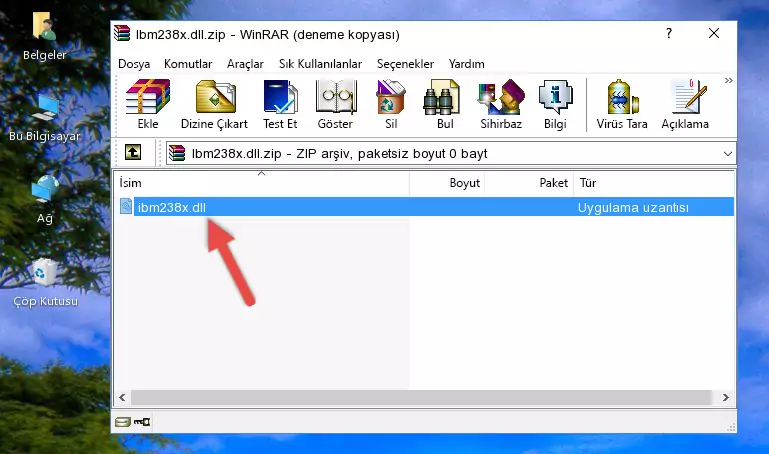The image size is (769, 454).
Task: Click the archive path text field
Action: pyautogui.click(x=451, y=153)
